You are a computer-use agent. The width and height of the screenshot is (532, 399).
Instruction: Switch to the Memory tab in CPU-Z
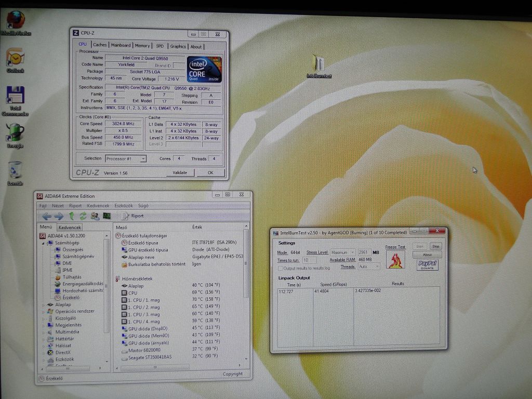coord(142,46)
